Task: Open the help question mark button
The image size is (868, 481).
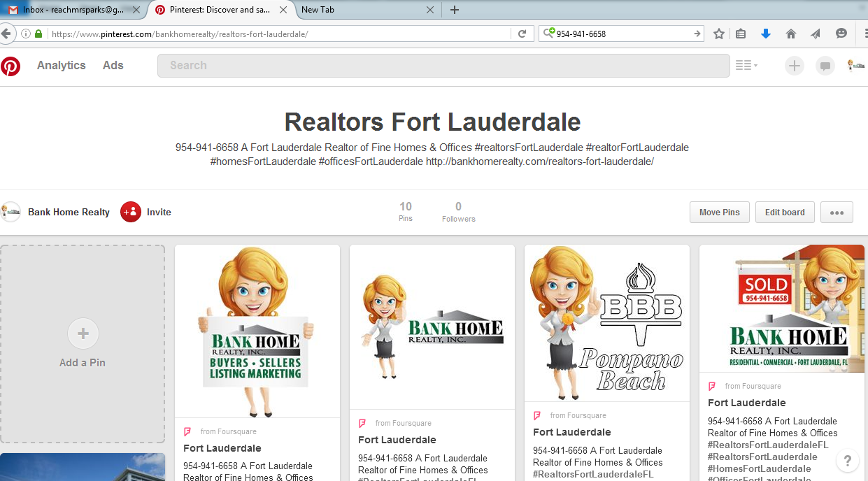Action: pyautogui.click(x=848, y=461)
